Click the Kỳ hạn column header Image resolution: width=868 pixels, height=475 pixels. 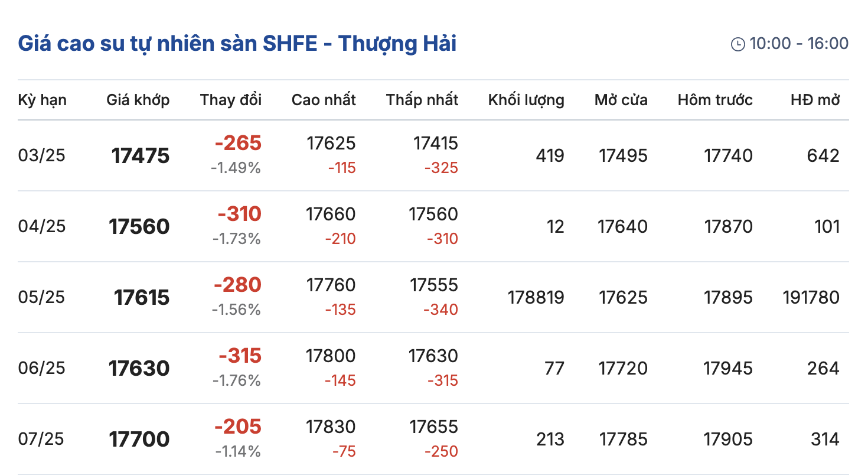click(x=42, y=100)
